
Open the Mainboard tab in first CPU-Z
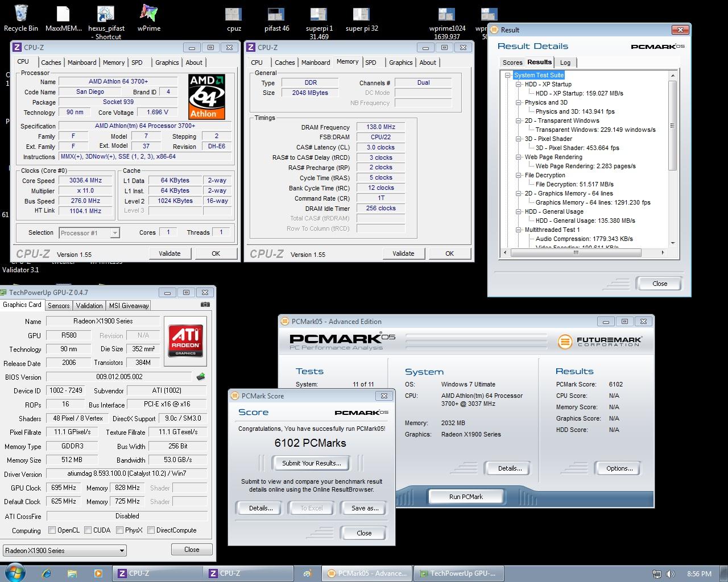82,63
